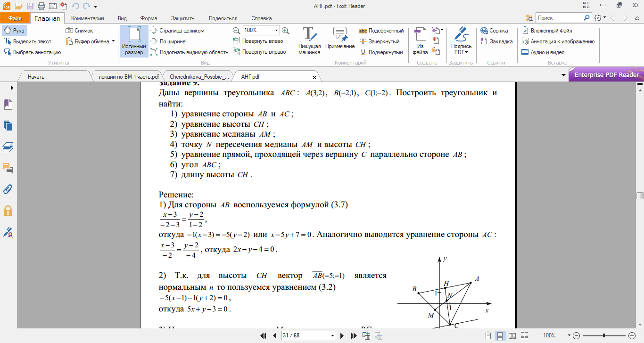Viewport: 644px width, 343px height.
Task: Open the Справка ribbon tab
Action: pos(262,18)
